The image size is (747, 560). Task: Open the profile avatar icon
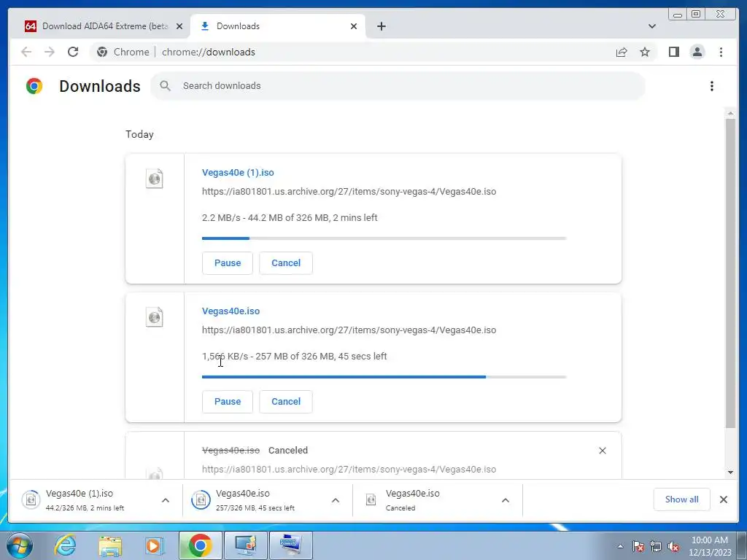click(x=697, y=52)
